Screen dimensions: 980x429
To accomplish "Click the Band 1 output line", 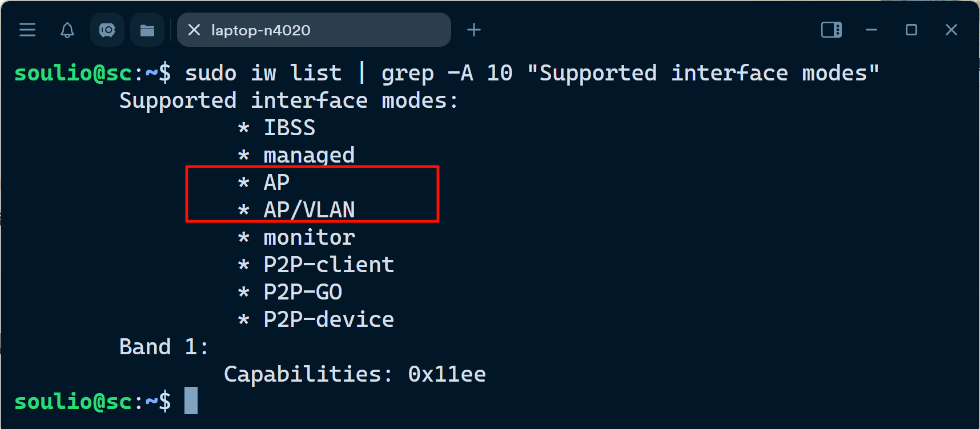I will 163,347.
